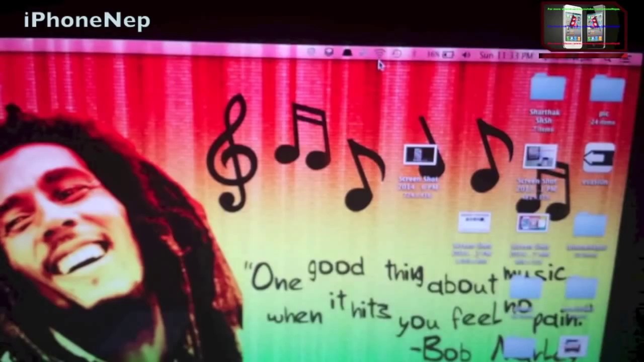The width and height of the screenshot is (644, 362).
Task: Open the Wi-Fi menu bar icon
Action: point(380,53)
